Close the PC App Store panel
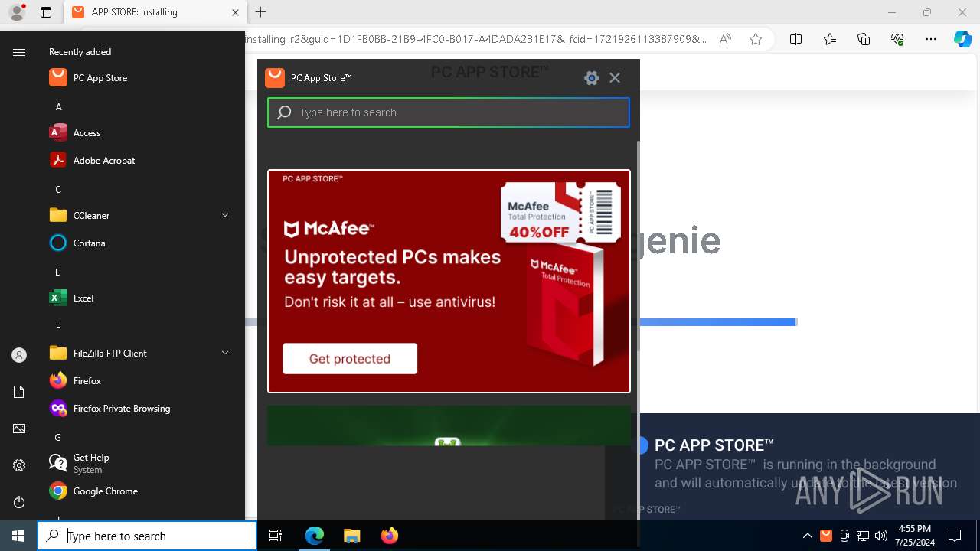Screen dimensions: 980x551 pyautogui.click(x=615, y=77)
